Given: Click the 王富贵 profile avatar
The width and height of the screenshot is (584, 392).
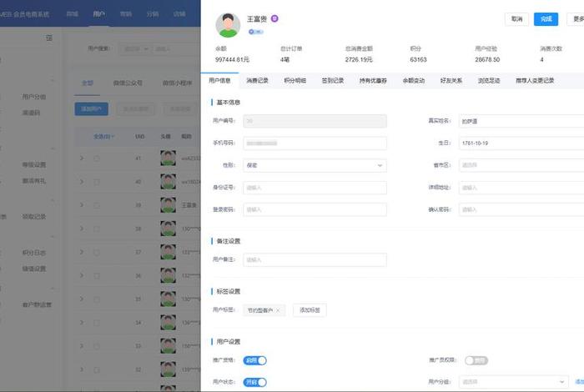Looking at the screenshot, I should [x=228, y=25].
